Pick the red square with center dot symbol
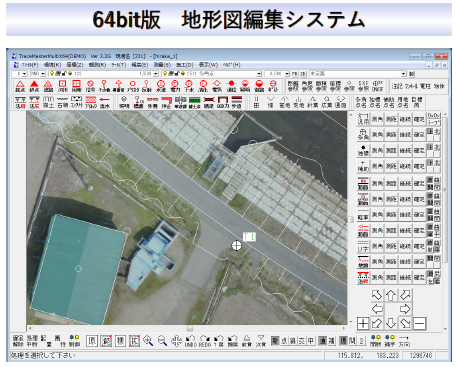Screen dimensions: 456x367 pyautogui.click(x=62, y=86)
